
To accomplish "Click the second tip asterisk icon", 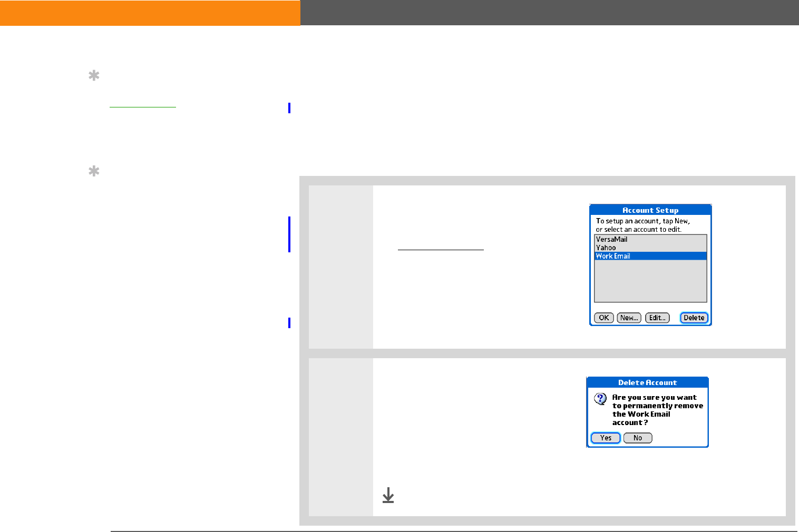I will click(94, 171).
